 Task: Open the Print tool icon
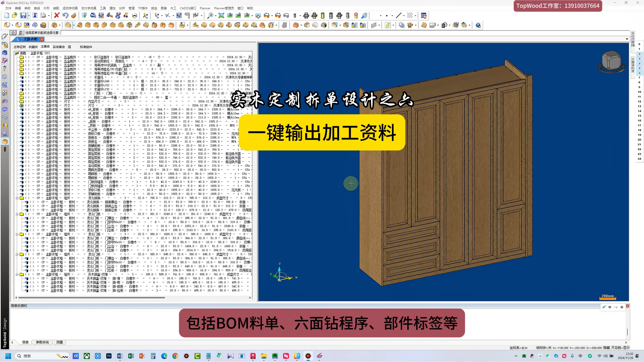point(43,15)
